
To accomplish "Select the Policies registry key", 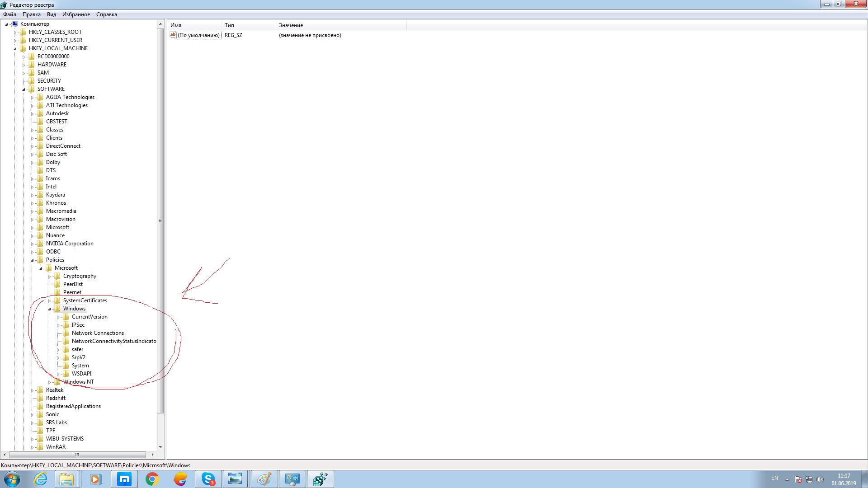I will (54, 259).
